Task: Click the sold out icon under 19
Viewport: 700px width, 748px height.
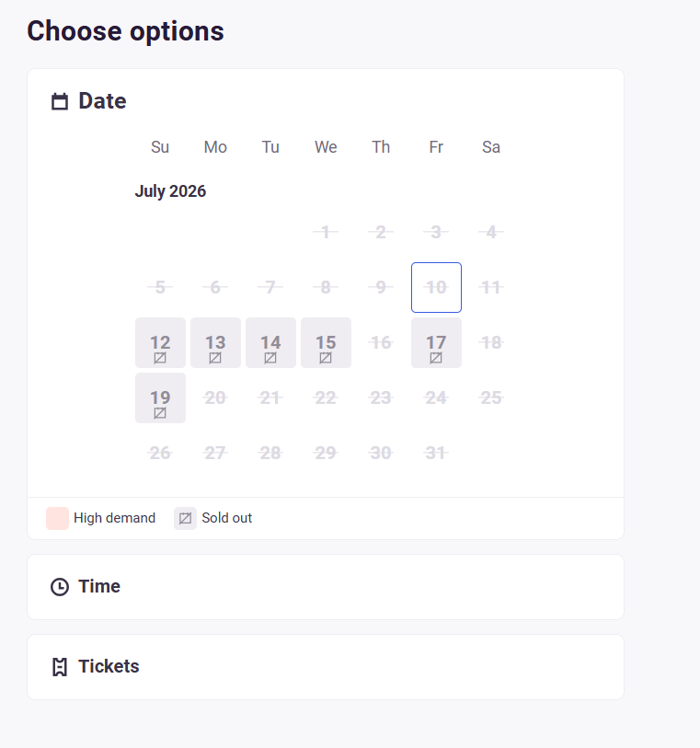Action: (x=160, y=413)
